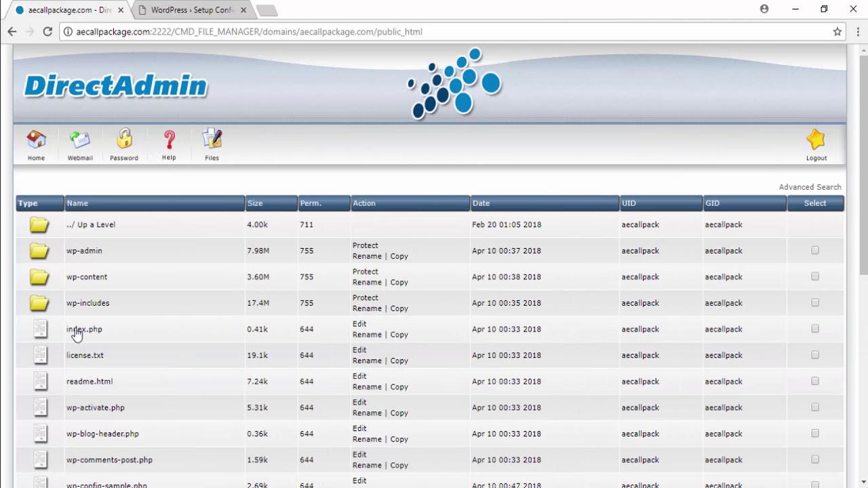Viewport: 868px width, 488px height.
Task: Click the ../ Up a Level link
Action: [x=91, y=224]
